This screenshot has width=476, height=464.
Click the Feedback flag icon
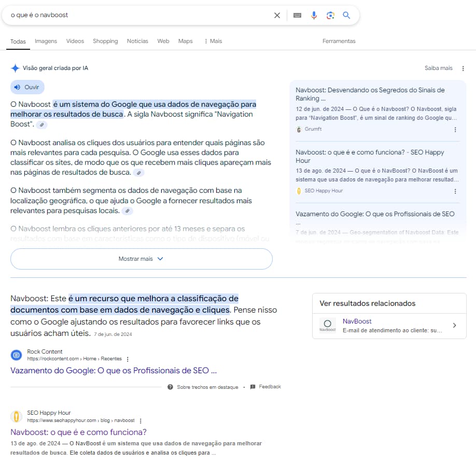[x=253, y=387]
